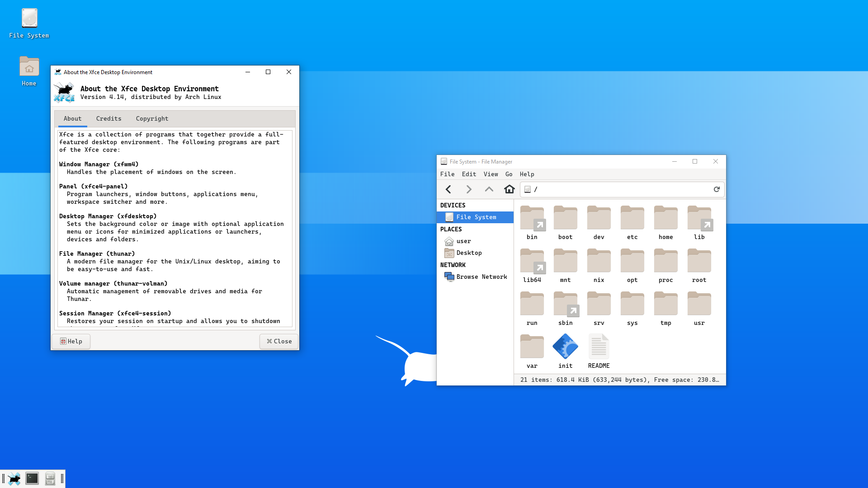Select the srv folder icon
The width and height of the screenshot is (868, 488).
(x=599, y=304)
